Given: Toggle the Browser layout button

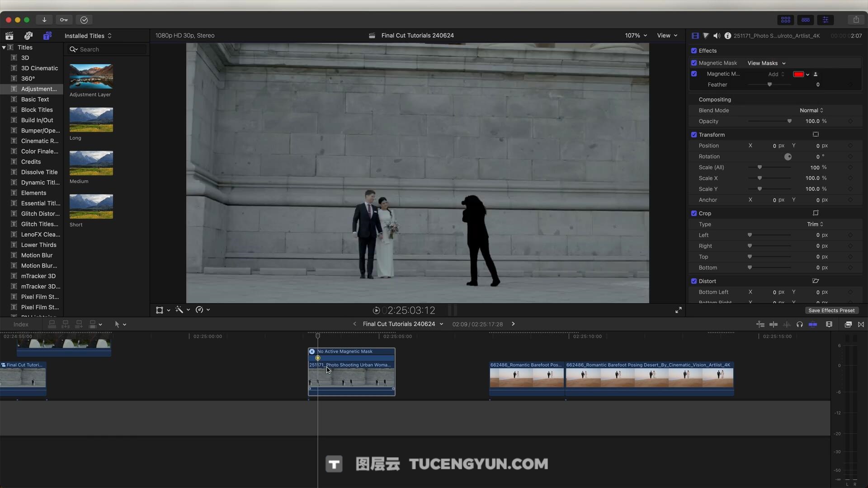Looking at the screenshot, I should pos(786,20).
